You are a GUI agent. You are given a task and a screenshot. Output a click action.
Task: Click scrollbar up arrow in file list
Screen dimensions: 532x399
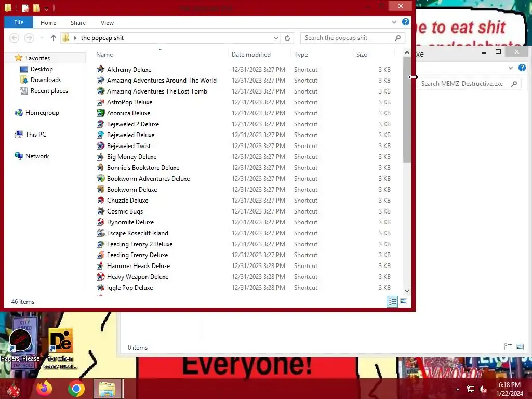tap(407, 53)
